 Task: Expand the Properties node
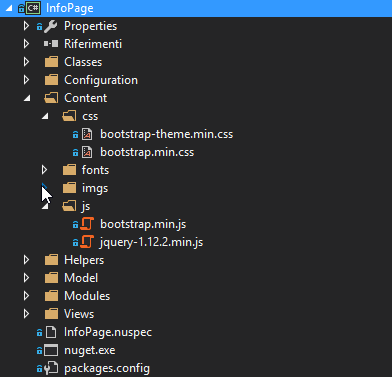pos(26,26)
